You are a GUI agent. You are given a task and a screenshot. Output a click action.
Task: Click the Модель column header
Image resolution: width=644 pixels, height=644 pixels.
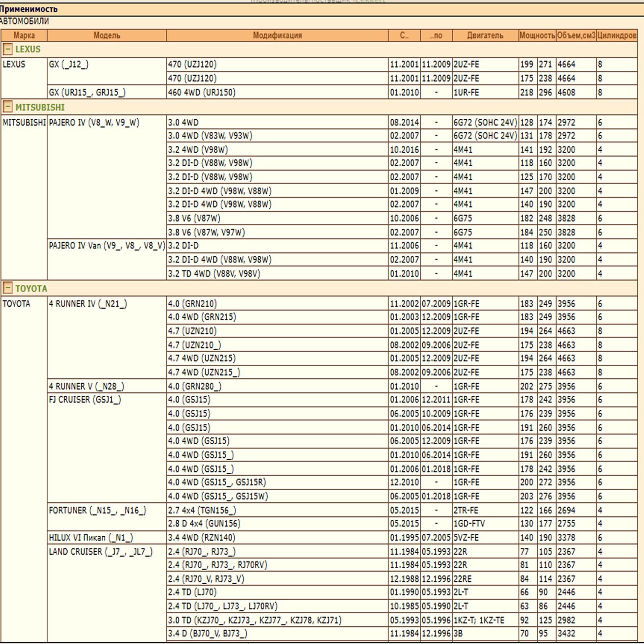(107, 35)
